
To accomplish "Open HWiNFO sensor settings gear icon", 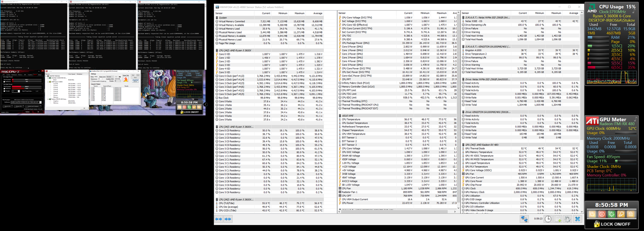I will [x=567, y=219].
